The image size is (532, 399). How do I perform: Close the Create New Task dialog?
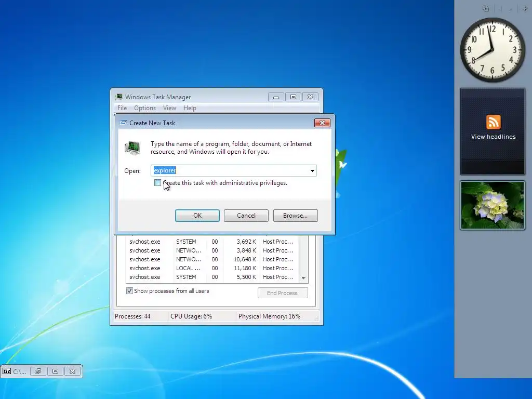tap(322, 123)
